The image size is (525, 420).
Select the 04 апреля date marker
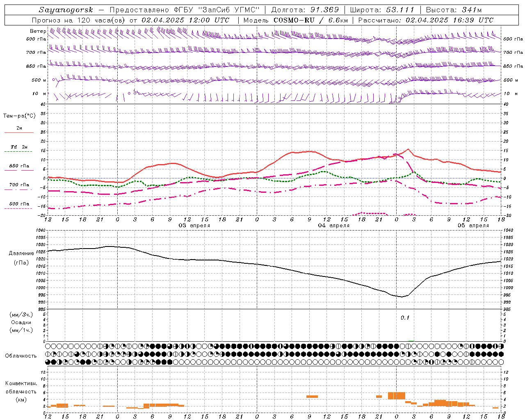pyautogui.click(x=334, y=226)
